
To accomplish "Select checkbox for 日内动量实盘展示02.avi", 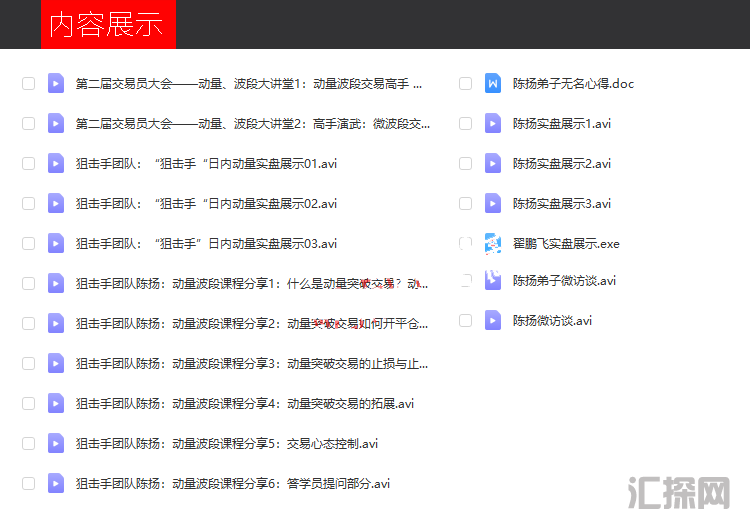I will pyautogui.click(x=28, y=203).
